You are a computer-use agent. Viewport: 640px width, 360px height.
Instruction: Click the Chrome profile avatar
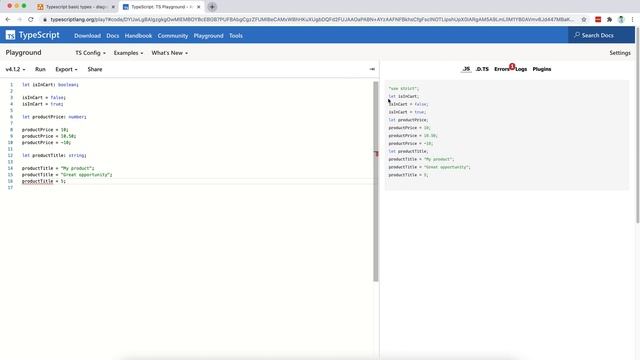tap(621, 19)
